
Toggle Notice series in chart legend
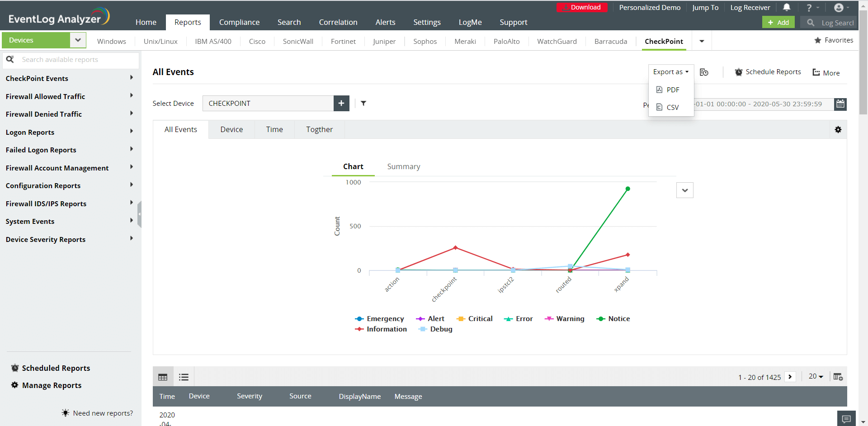(x=613, y=319)
